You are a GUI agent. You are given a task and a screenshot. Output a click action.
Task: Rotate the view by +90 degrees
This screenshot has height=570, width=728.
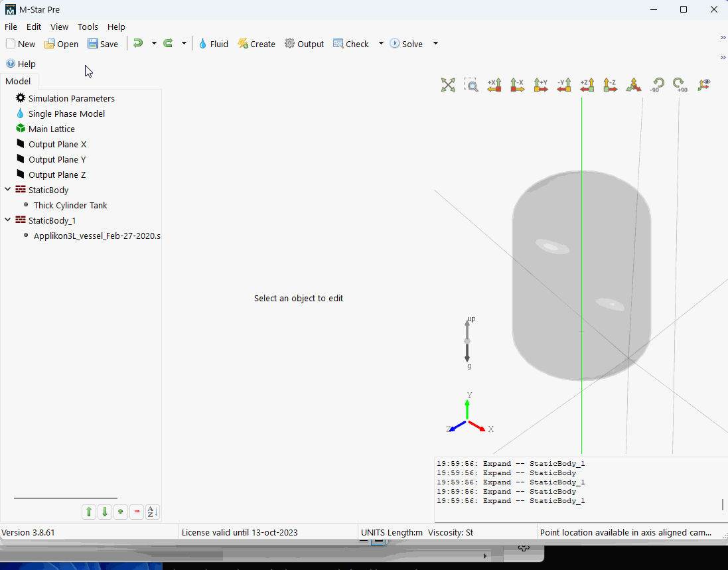click(680, 85)
